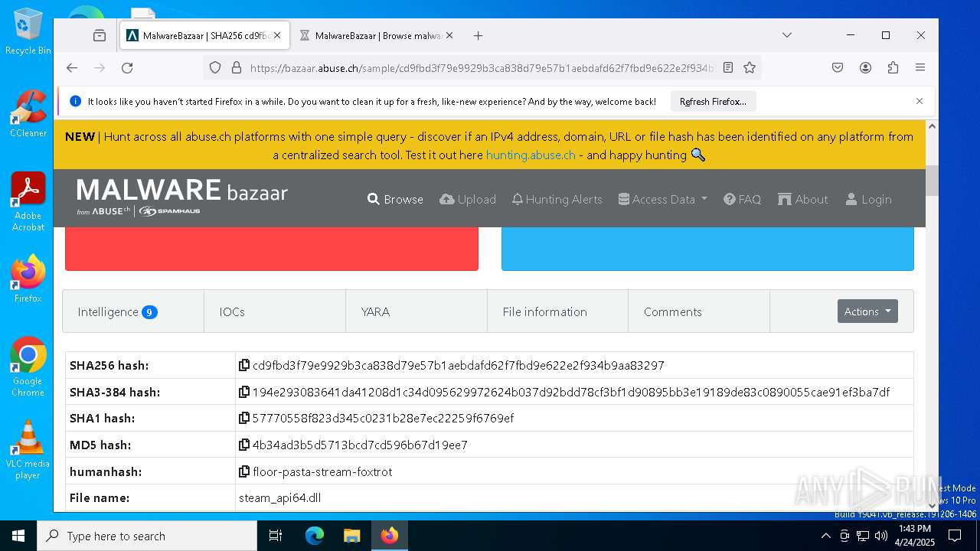Select the IOCs tab
This screenshot has height=551, width=980.
click(275, 311)
